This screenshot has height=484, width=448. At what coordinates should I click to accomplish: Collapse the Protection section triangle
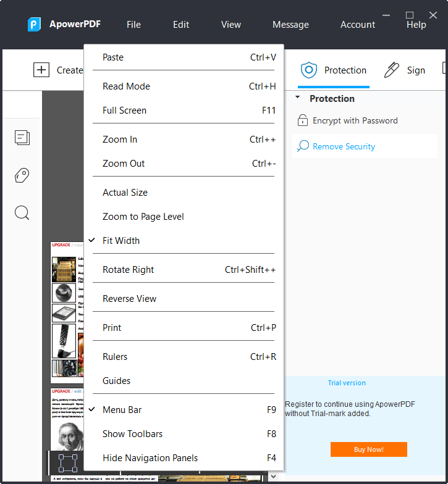[x=297, y=98]
